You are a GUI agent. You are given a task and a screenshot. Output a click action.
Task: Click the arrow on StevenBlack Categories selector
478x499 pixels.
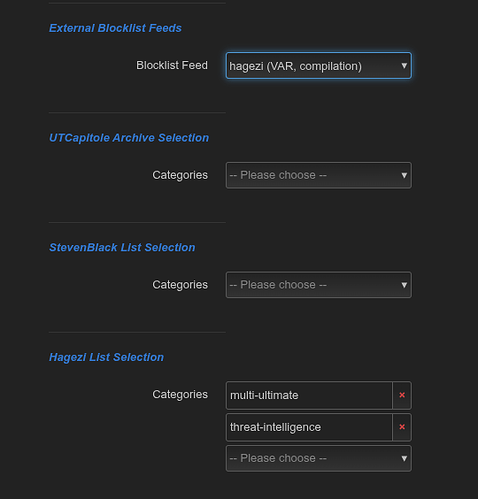(404, 285)
